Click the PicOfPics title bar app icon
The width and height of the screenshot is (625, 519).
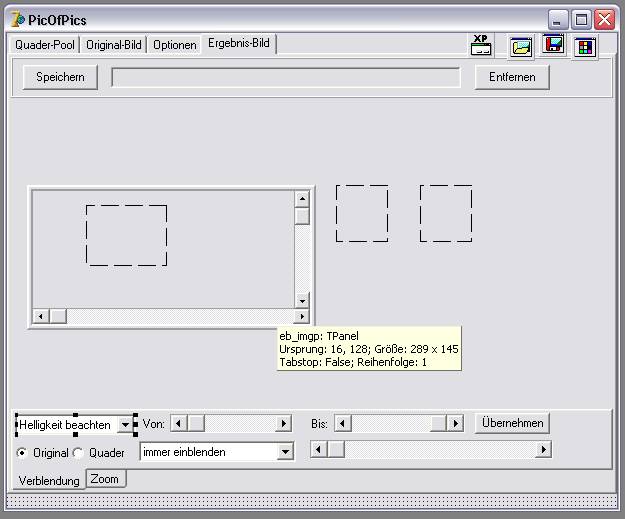[x=18, y=20]
